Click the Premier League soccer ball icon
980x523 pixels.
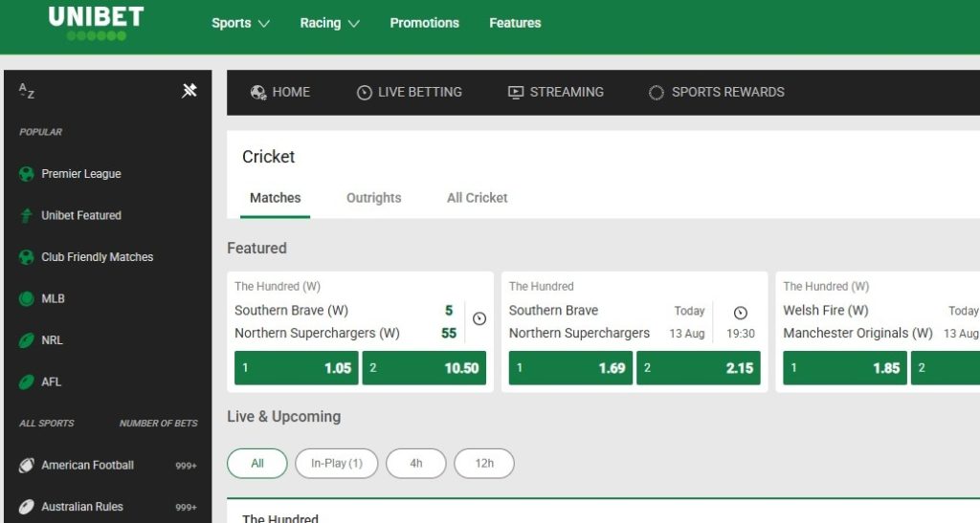pos(26,173)
